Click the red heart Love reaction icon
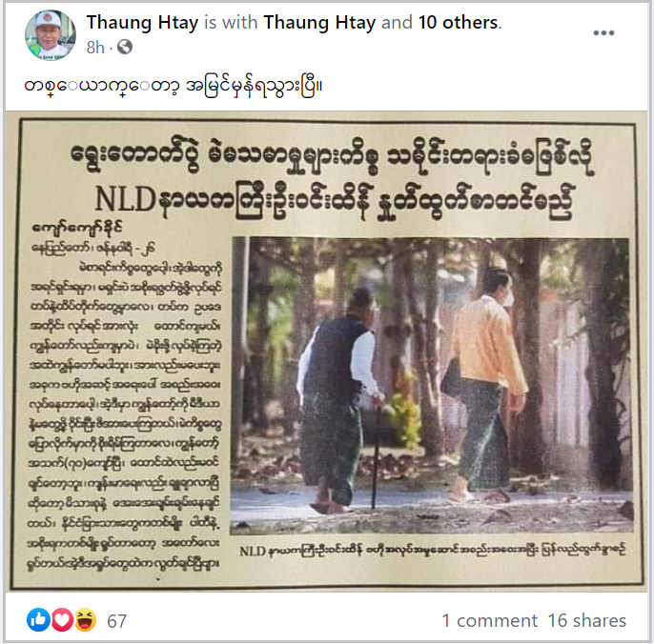Screen dimensions: 654x644 [62, 620]
